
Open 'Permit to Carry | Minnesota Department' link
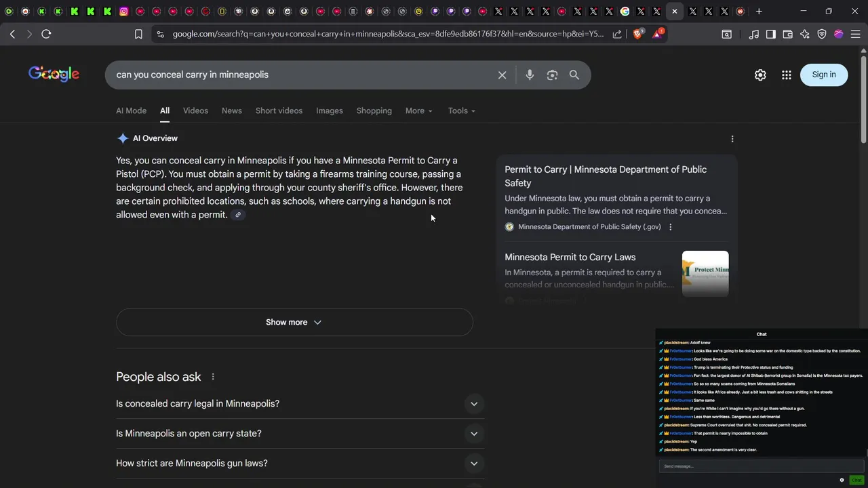606,176
